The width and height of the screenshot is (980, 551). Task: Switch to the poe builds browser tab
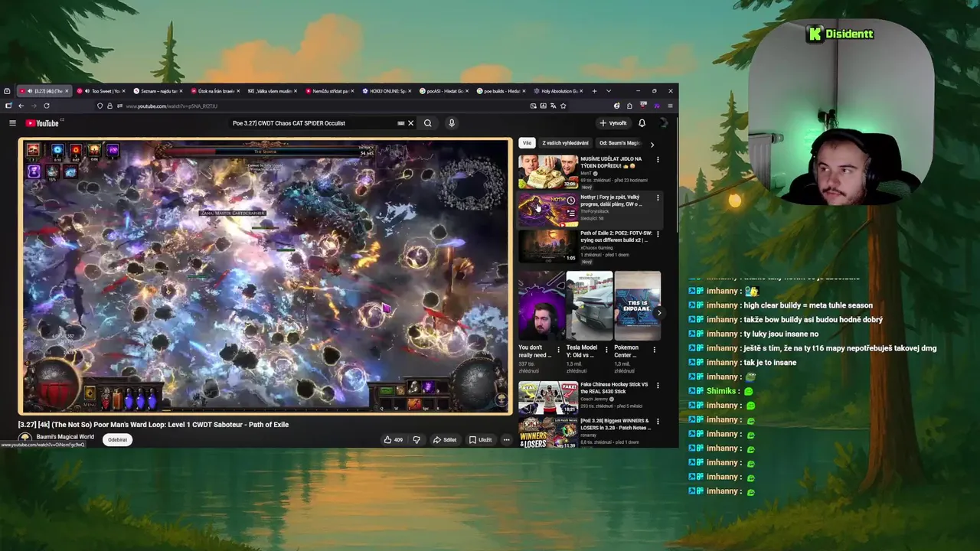point(501,91)
